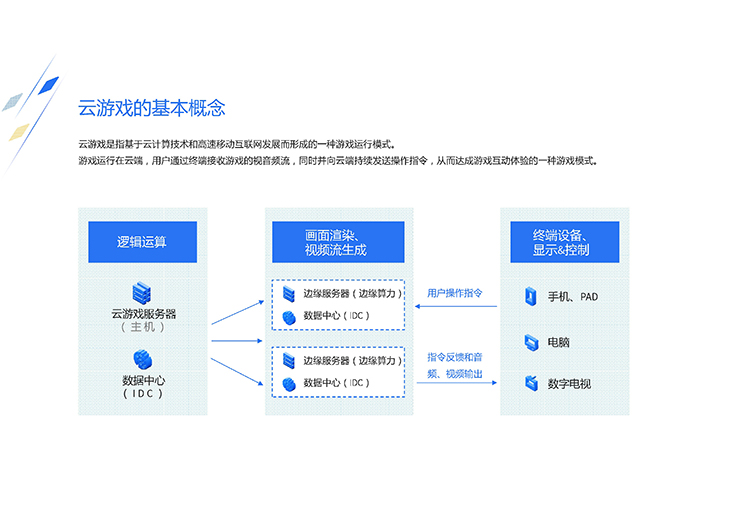Image resolution: width=736 pixels, height=520 pixels.
Task: Click the (主机) text under server label
Action: (143, 327)
